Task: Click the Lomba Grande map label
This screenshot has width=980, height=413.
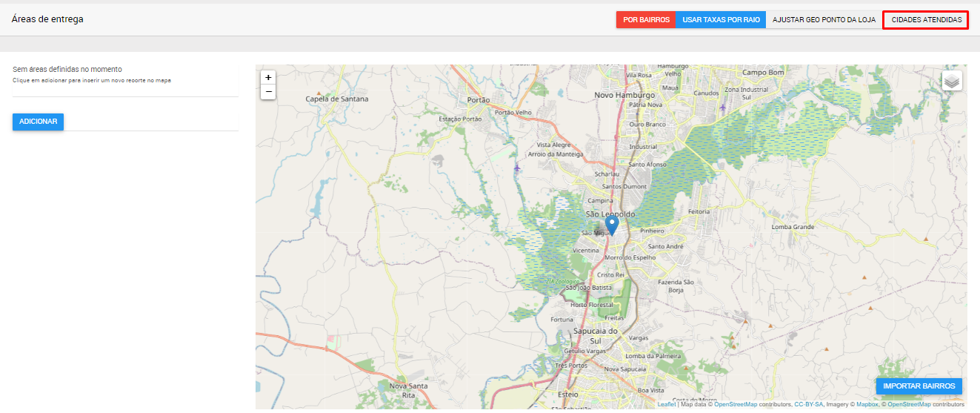Action: (x=793, y=227)
